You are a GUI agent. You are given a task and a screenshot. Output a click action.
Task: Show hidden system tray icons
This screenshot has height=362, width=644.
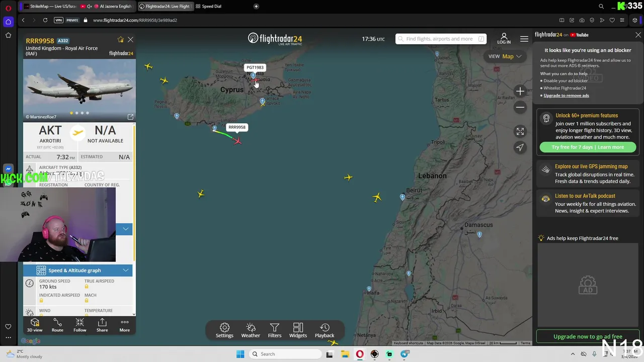coord(573,354)
